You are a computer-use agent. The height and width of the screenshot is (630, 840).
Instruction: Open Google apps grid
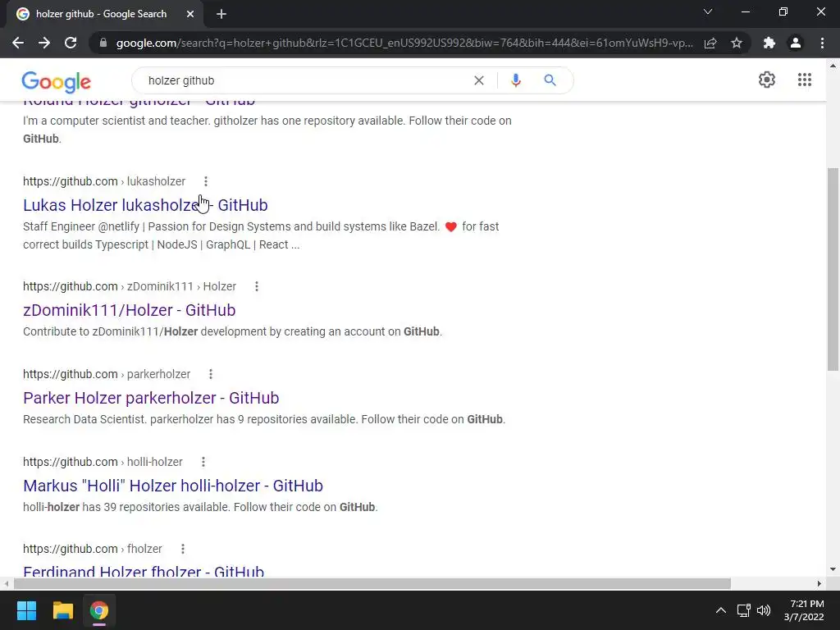pyautogui.click(x=804, y=80)
